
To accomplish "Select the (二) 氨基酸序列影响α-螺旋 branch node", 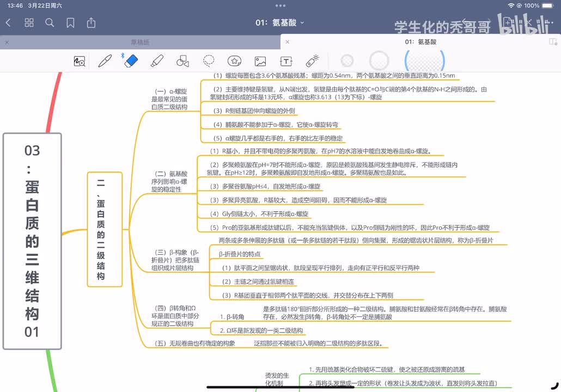I will (x=169, y=181).
